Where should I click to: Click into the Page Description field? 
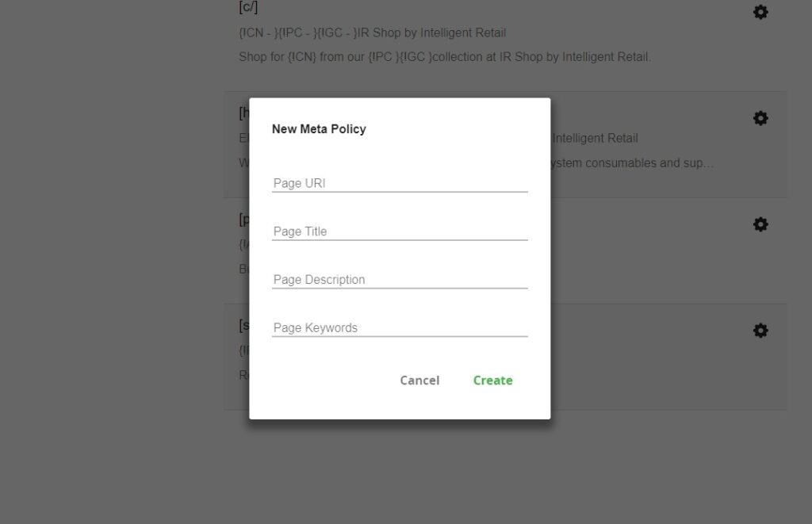point(400,280)
